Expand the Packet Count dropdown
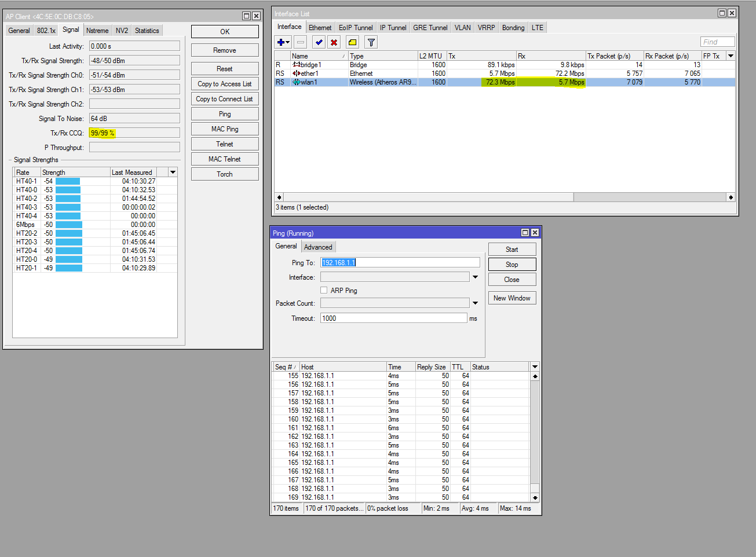This screenshot has height=557, width=756. [475, 303]
